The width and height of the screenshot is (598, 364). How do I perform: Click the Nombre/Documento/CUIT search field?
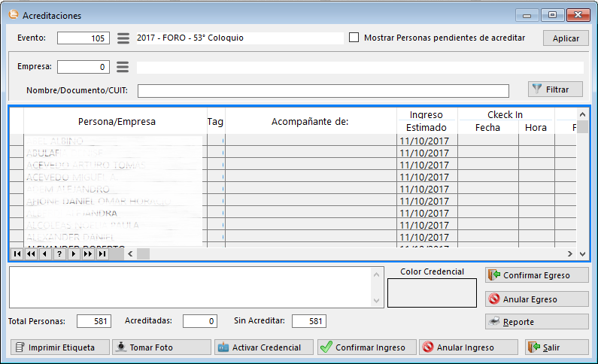click(x=323, y=91)
